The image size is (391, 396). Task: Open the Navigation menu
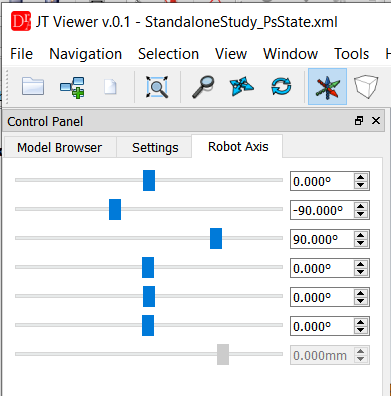pos(86,54)
